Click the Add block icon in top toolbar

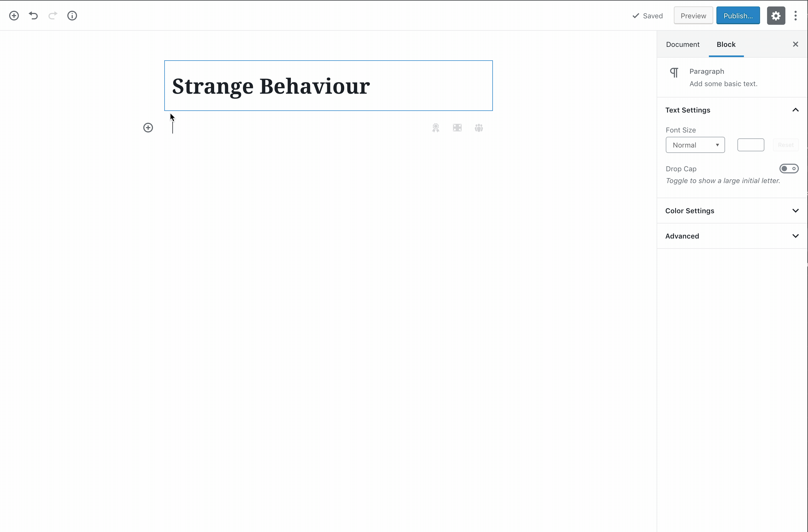pyautogui.click(x=14, y=16)
